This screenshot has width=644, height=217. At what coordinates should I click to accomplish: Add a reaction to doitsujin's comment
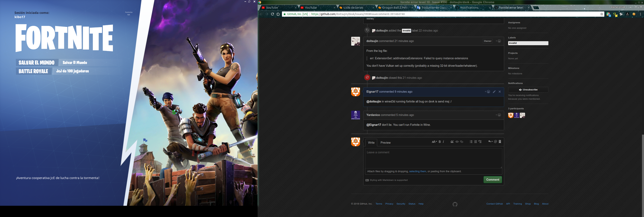498,41
